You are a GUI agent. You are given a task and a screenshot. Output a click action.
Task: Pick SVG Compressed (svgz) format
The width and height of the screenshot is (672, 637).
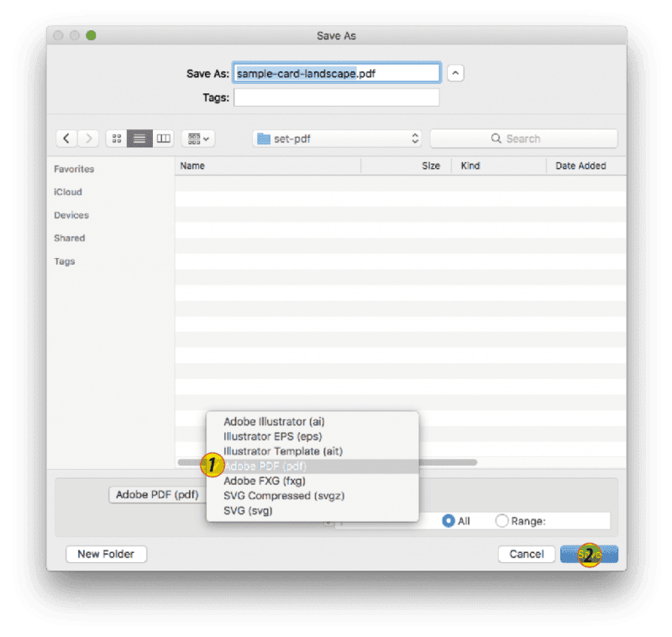tap(284, 496)
